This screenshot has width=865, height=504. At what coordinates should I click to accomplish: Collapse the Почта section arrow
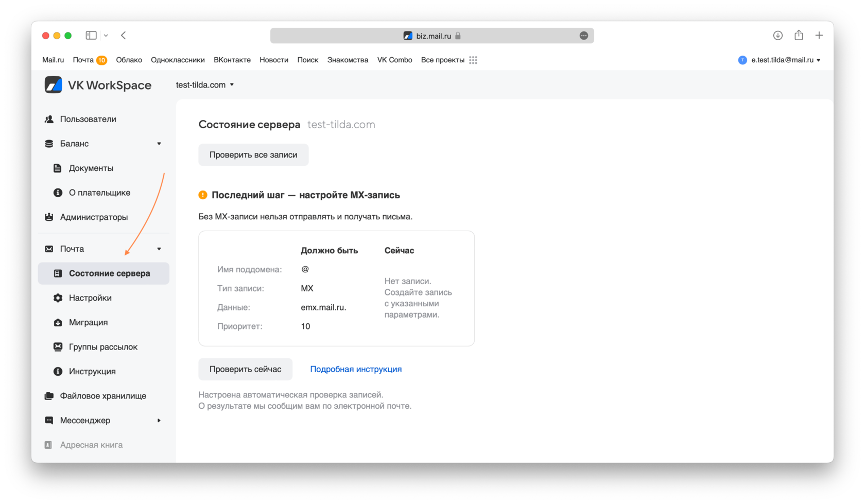[x=159, y=249]
